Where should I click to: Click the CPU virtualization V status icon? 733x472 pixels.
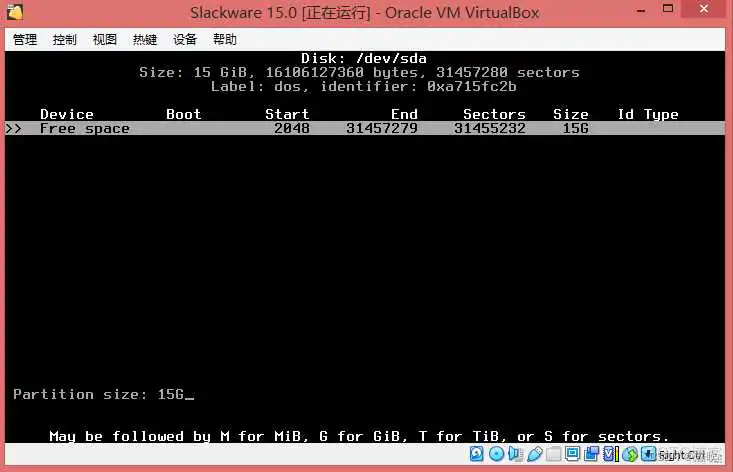coord(610,454)
